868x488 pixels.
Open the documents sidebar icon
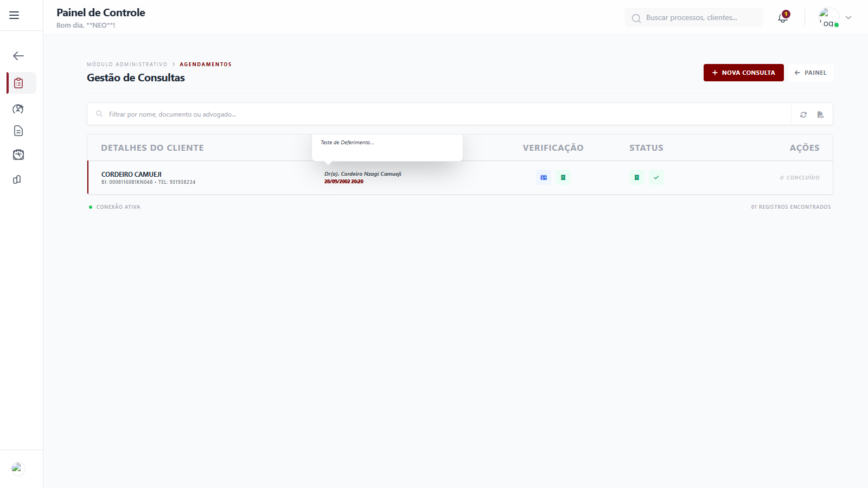pyautogui.click(x=18, y=131)
